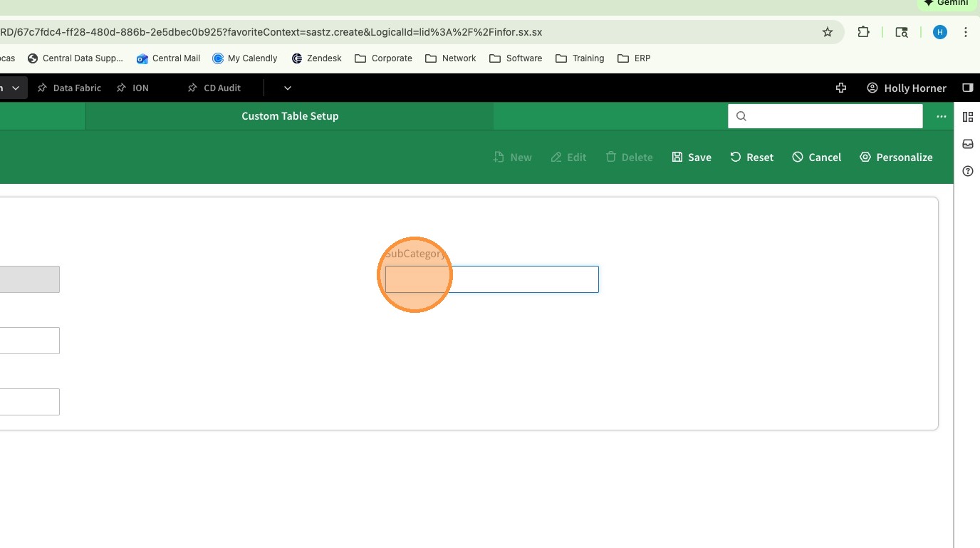Open the inbox icon in the right sidebar
This screenshot has width=980, height=548.
click(x=967, y=144)
